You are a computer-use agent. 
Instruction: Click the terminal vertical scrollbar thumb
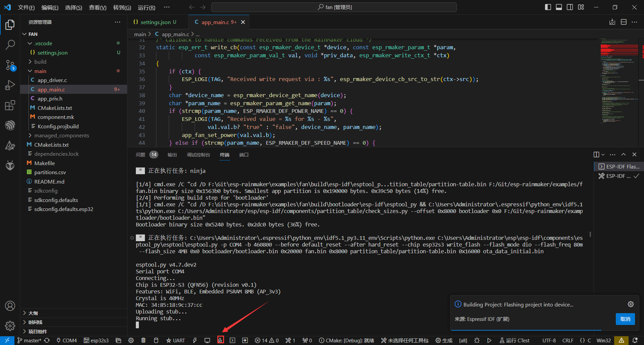(x=590, y=234)
